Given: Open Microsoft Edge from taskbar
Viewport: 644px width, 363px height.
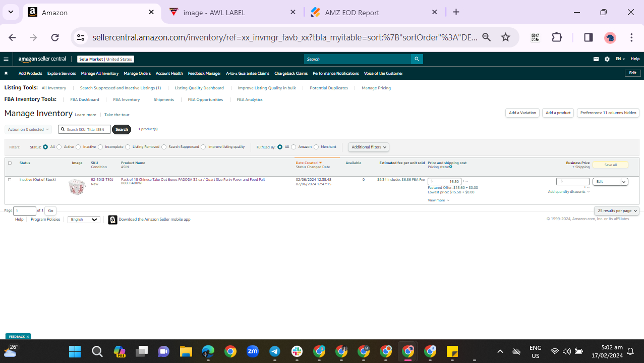Looking at the screenshot, I should point(208,351).
